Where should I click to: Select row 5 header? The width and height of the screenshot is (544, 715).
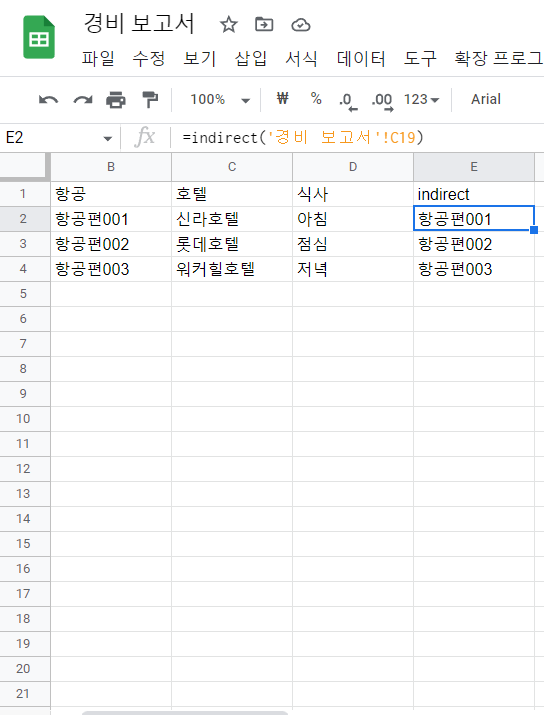[23, 294]
